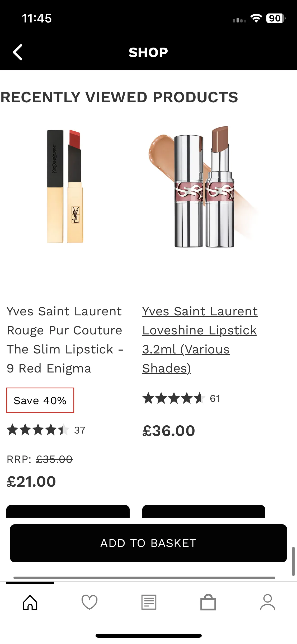Viewport: 297px width, 644px height.
Task: Tap the back arrow in the header
Action: [18, 52]
